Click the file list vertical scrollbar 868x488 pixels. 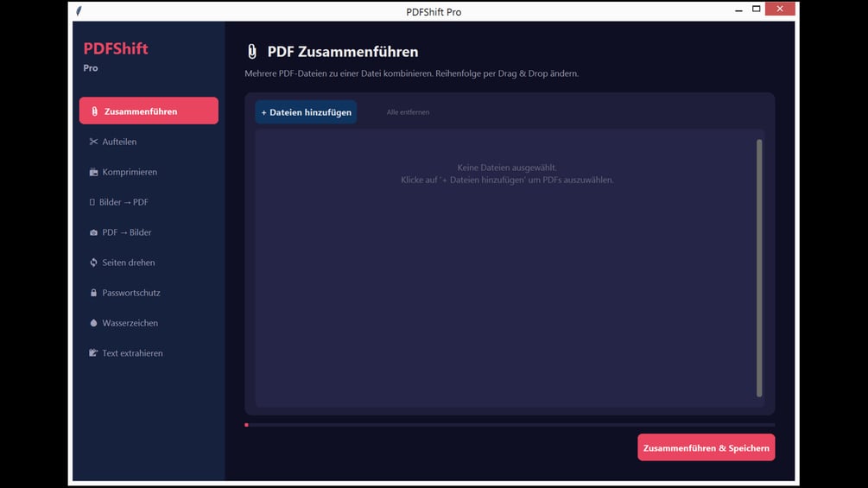[x=759, y=268]
